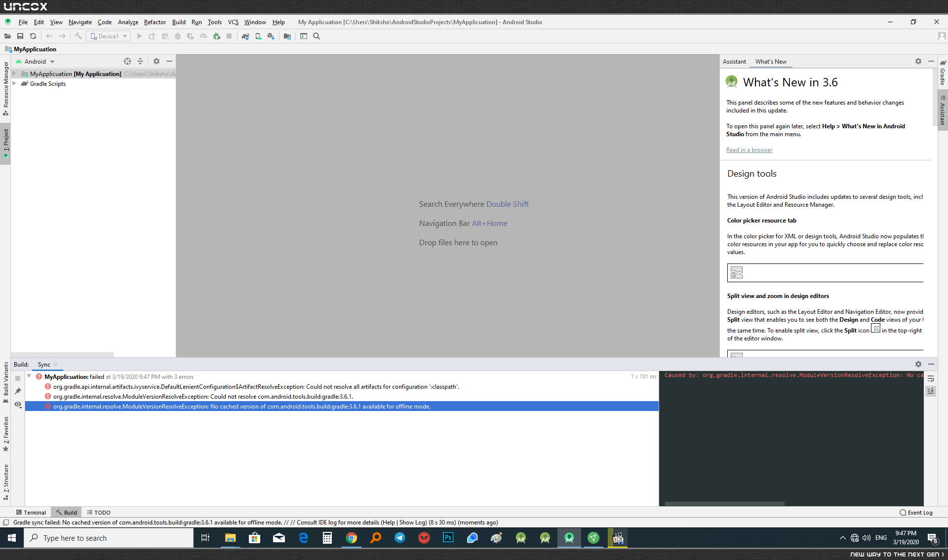Click the Search Everywhere magnifier icon
The width and height of the screenshot is (948, 560).
pyautogui.click(x=316, y=36)
